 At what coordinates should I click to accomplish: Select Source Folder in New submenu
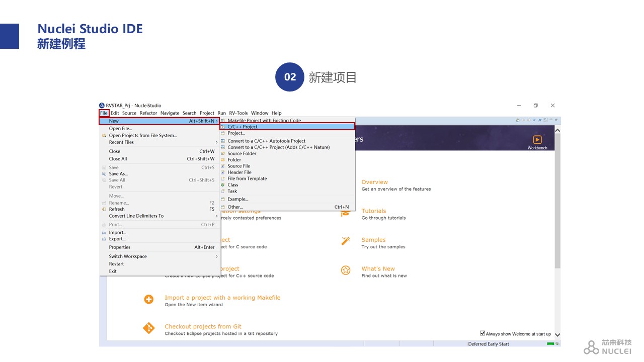coord(287,154)
